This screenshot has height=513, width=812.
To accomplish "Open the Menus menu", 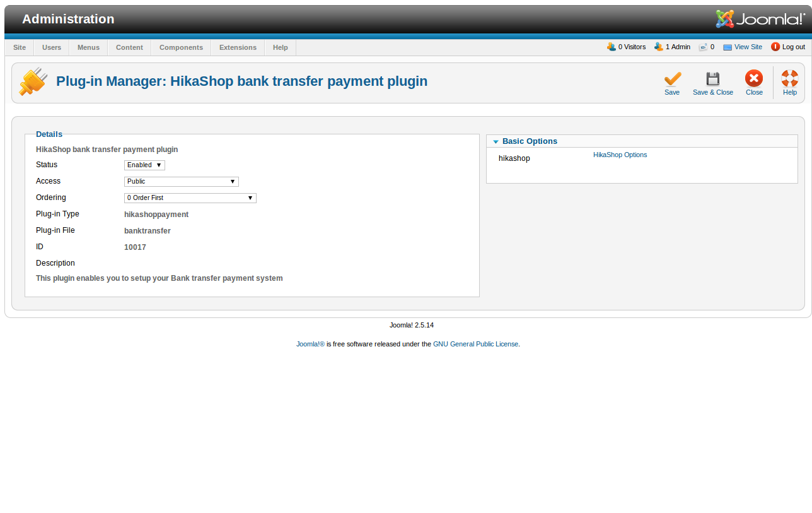I will (x=88, y=47).
